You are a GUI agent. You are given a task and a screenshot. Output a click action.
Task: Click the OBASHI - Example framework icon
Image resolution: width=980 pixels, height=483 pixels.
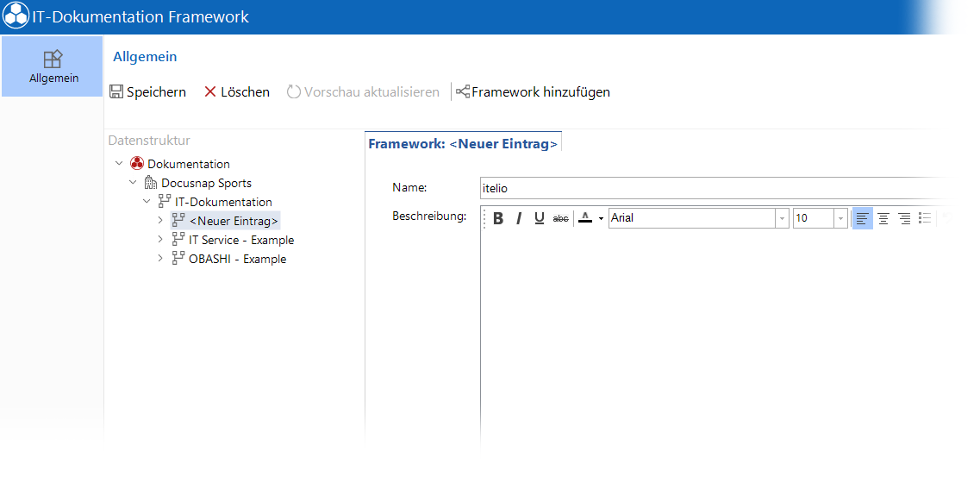coord(178,258)
